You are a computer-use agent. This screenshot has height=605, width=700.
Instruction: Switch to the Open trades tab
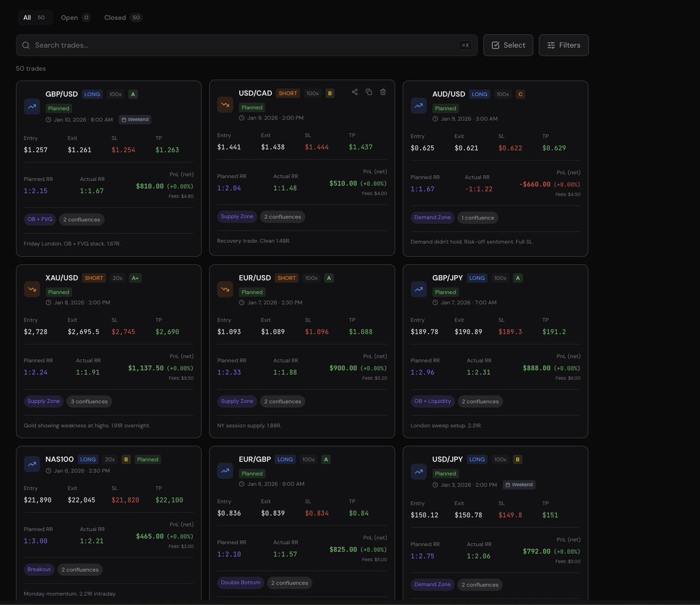[x=68, y=17]
